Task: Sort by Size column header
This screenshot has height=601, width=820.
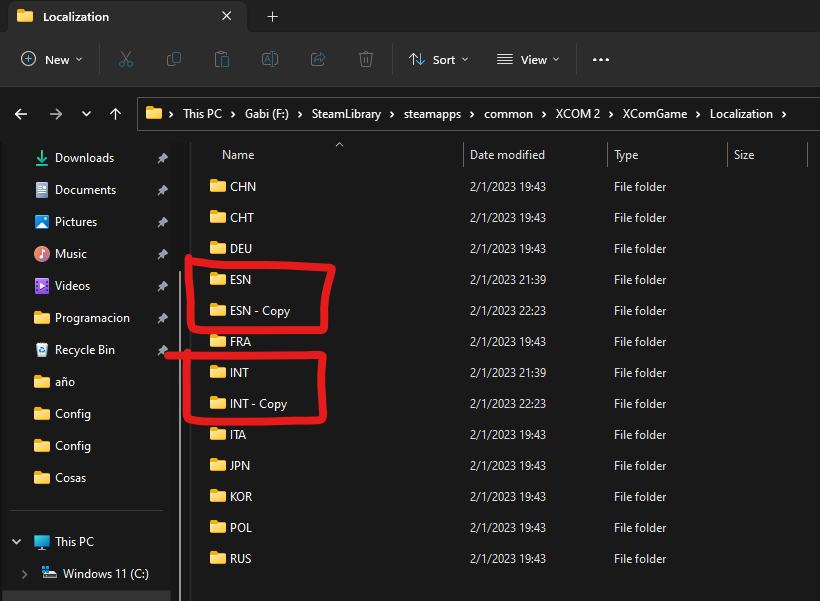Action: 744,155
